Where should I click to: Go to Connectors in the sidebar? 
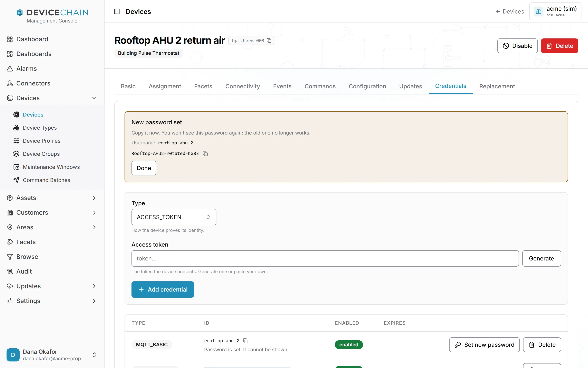33,83
